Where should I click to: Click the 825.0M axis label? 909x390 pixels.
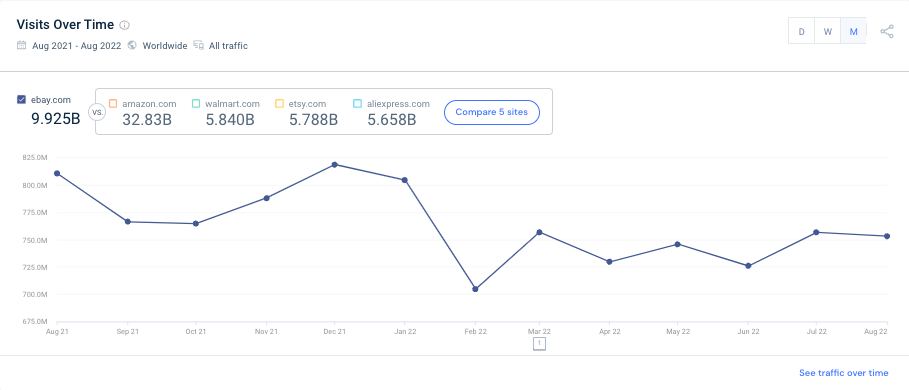coord(35,158)
